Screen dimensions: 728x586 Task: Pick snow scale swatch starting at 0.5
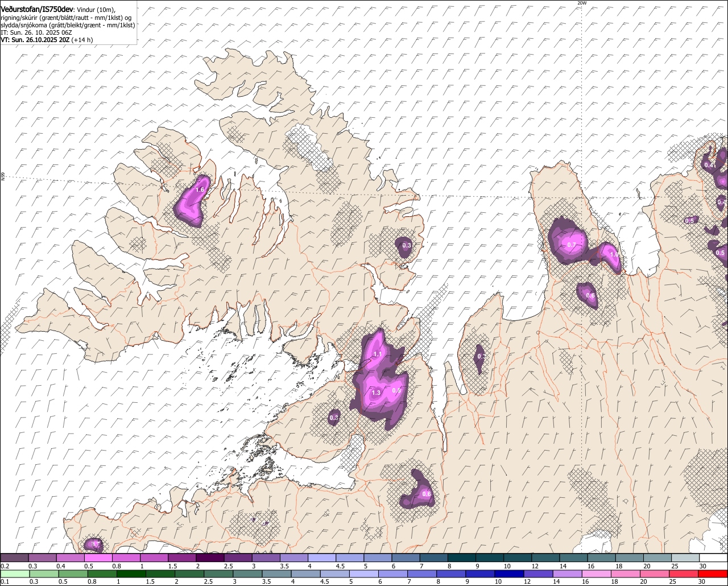[x=98, y=558]
